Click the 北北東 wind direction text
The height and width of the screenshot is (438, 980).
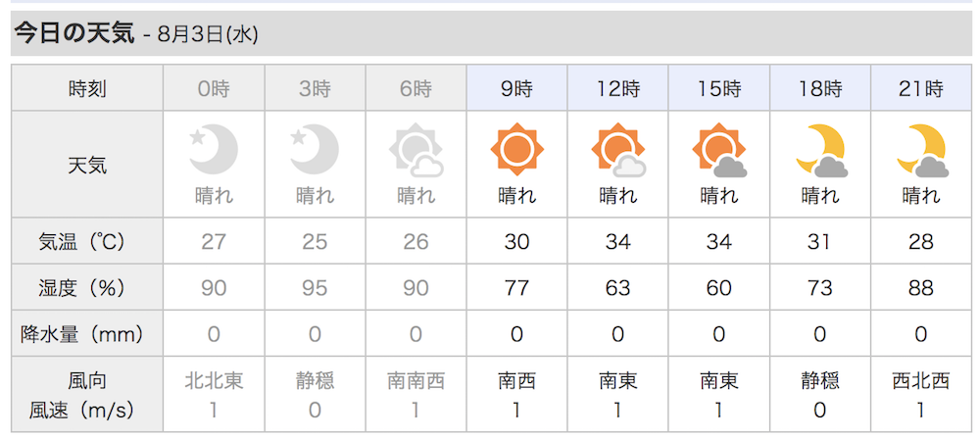(x=214, y=380)
